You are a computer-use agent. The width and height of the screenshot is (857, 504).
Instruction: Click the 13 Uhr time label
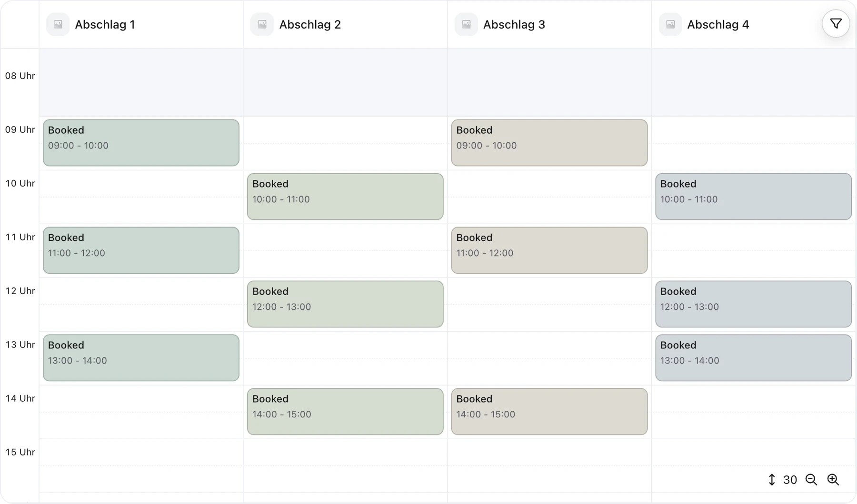click(x=20, y=345)
